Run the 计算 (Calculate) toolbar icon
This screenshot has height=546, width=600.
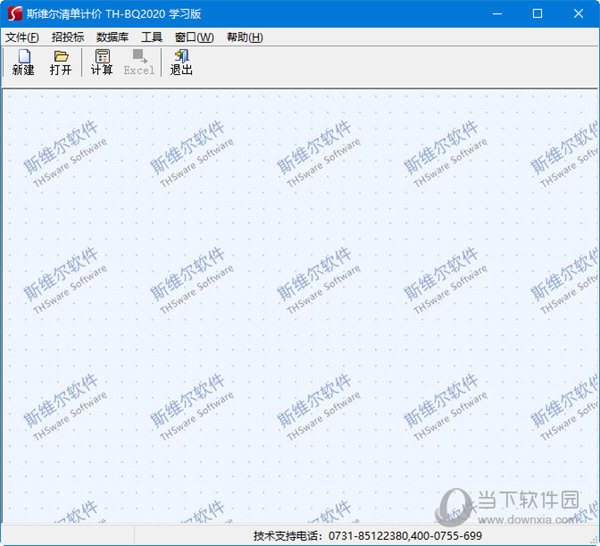click(x=102, y=62)
